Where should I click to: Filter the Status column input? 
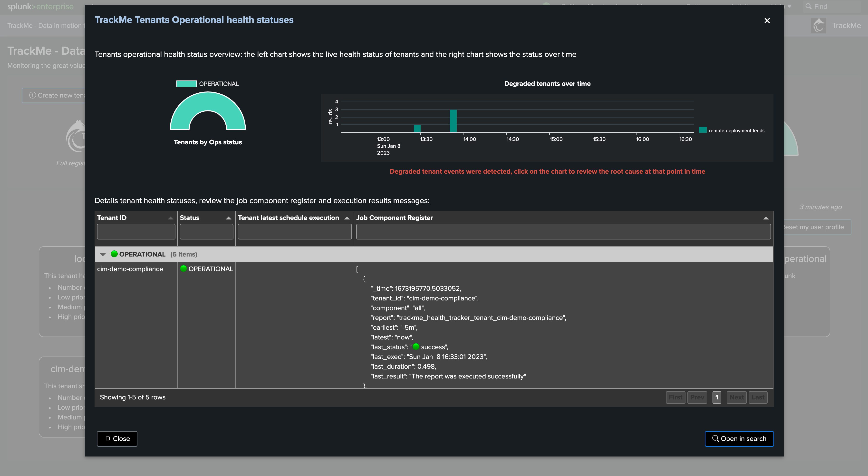(x=206, y=232)
